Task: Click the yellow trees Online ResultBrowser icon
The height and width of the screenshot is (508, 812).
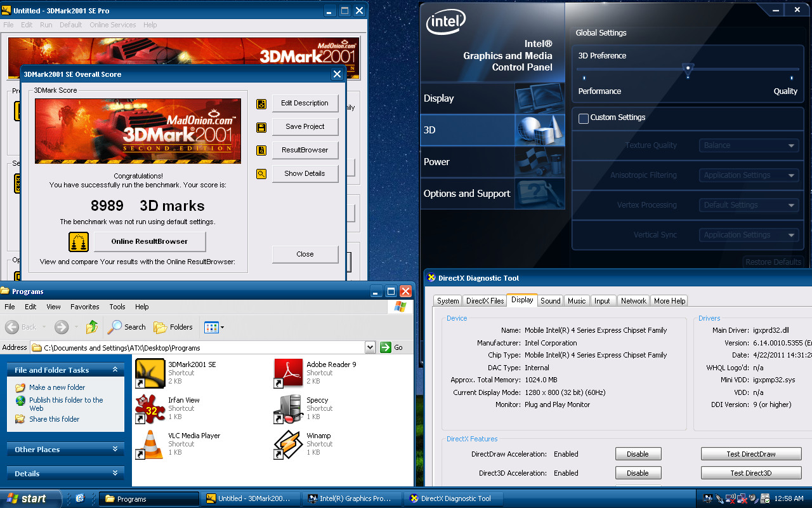Action: [79, 242]
